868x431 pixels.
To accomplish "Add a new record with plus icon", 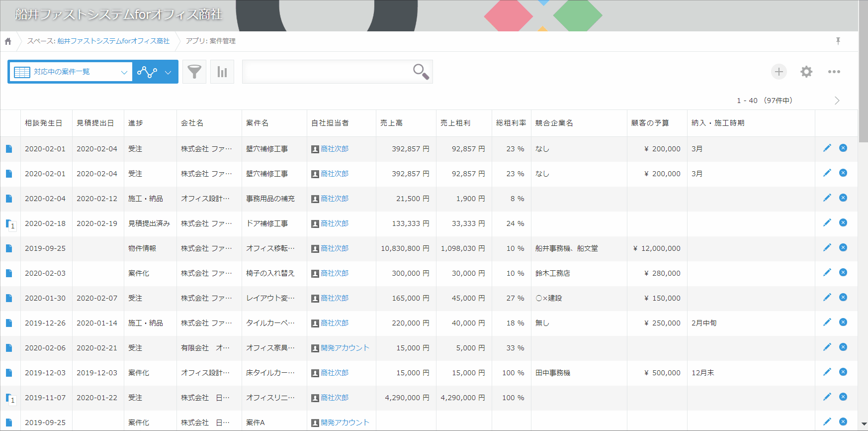I will click(779, 72).
